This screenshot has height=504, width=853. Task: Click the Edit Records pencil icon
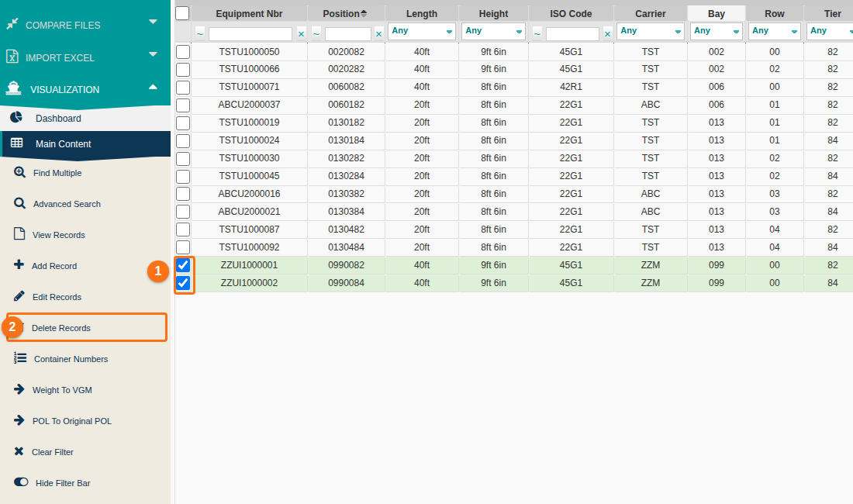(x=19, y=295)
